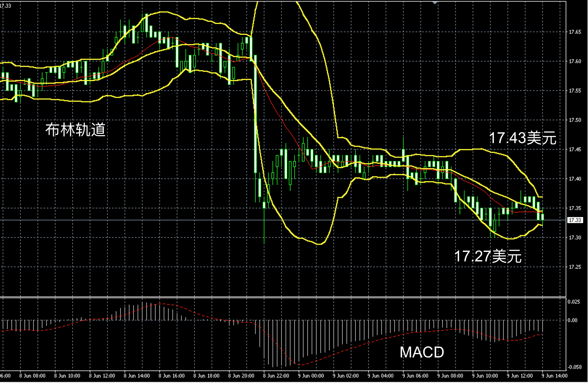Click the 17.27美元 annotation label
This screenshot has height=383, width=588.
488,256
